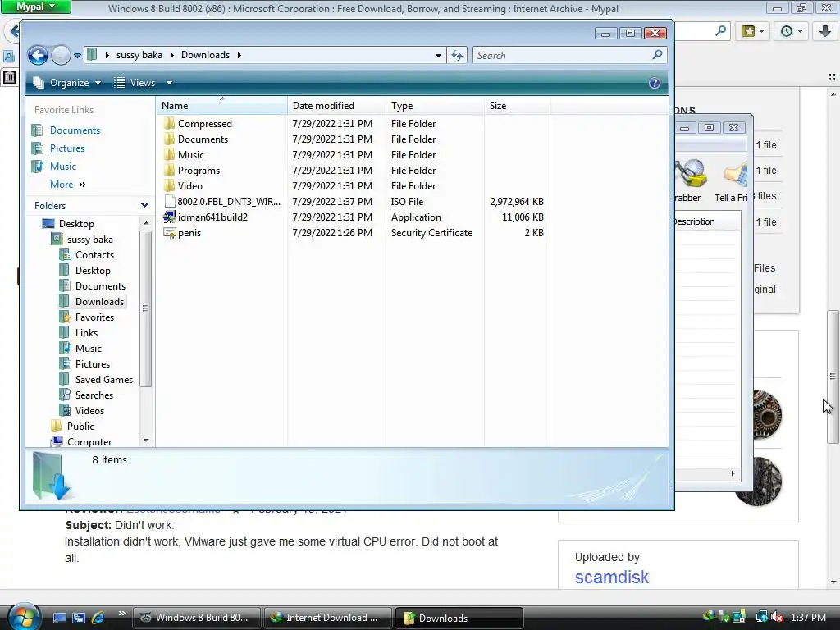Click the 2,972,964 KB size cell
Image resolution: width=840 pixels, height=630 pixels.
click(x=517, y=202)
